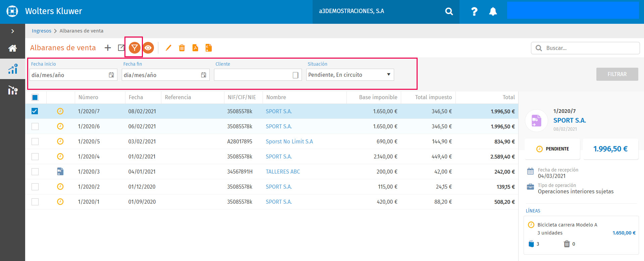Go to Ingresos breadcrumb
Viewport: 644px width, 261px height.
[x=42, y=31]
